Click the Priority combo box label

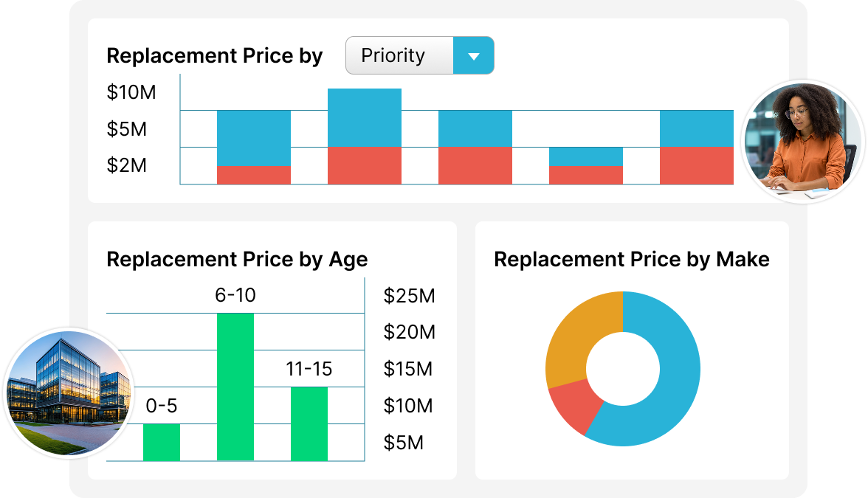click(393, 56)
